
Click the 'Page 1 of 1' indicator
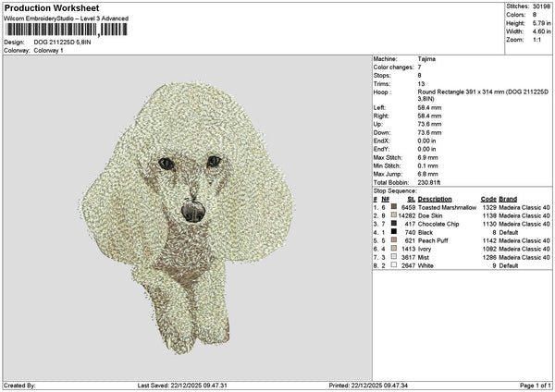[x=536, y=386]
